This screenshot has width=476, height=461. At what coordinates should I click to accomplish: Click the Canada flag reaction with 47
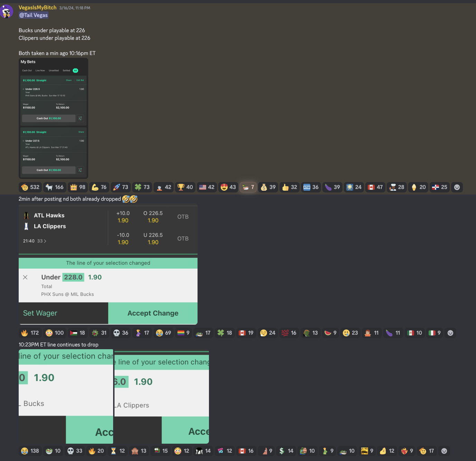coord(375,187)
